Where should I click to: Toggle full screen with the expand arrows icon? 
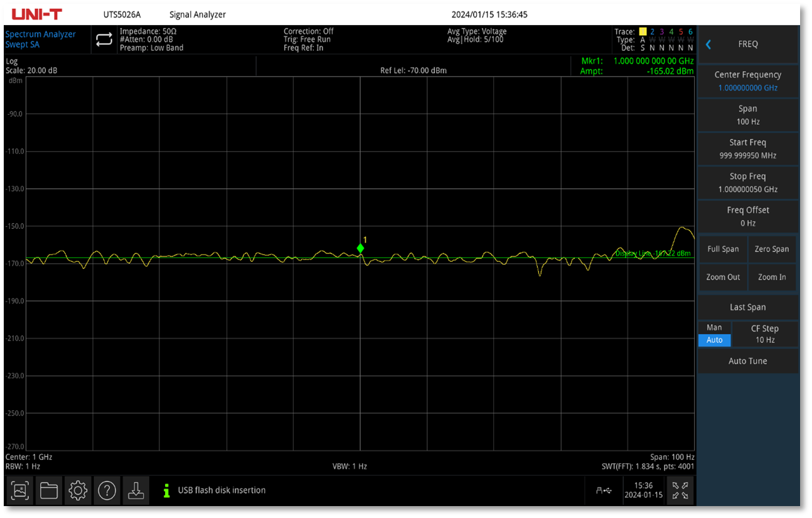pyautogui.click(x=680, y=490)
